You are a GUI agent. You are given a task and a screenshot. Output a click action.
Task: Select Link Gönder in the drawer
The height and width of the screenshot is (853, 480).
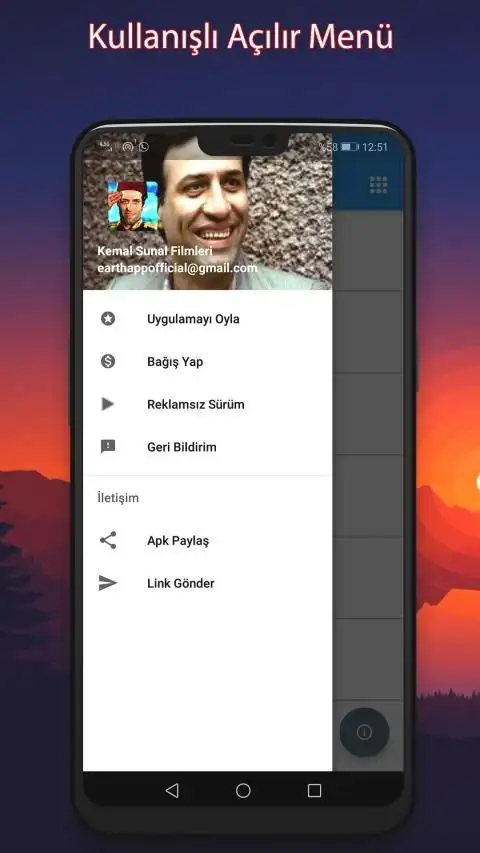pos(207,583)
